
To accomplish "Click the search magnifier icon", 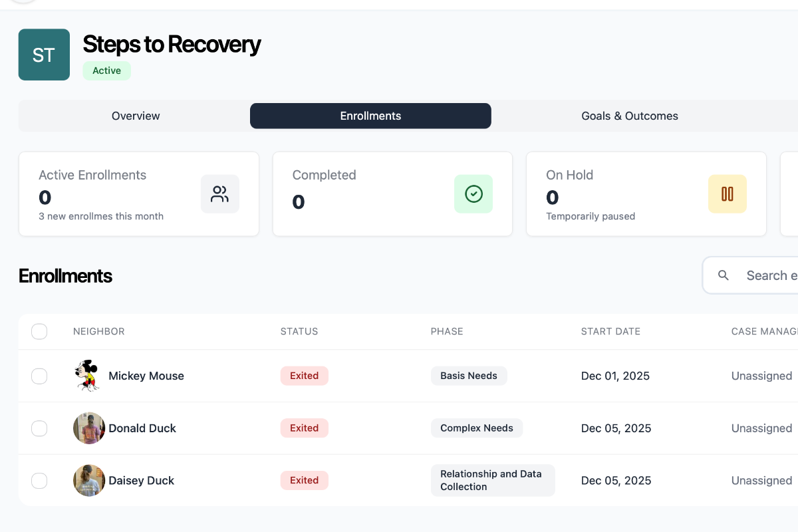I will pyautogui.click(x=724, y=275).
